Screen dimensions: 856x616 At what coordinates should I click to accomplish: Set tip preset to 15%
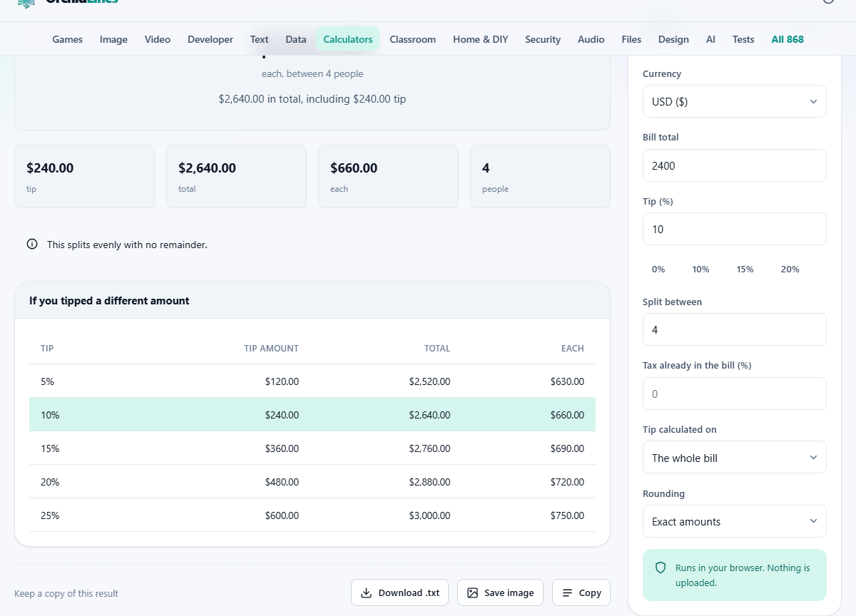coord(745,269)
